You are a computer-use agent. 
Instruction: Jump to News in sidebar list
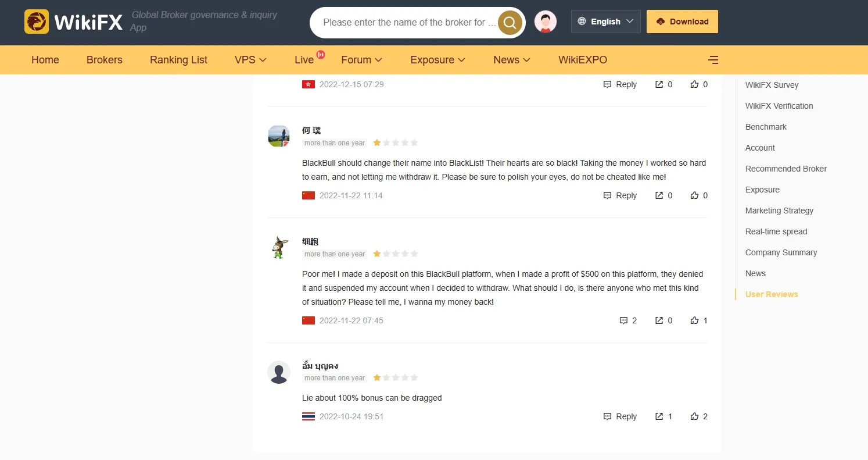click(755, 273)
